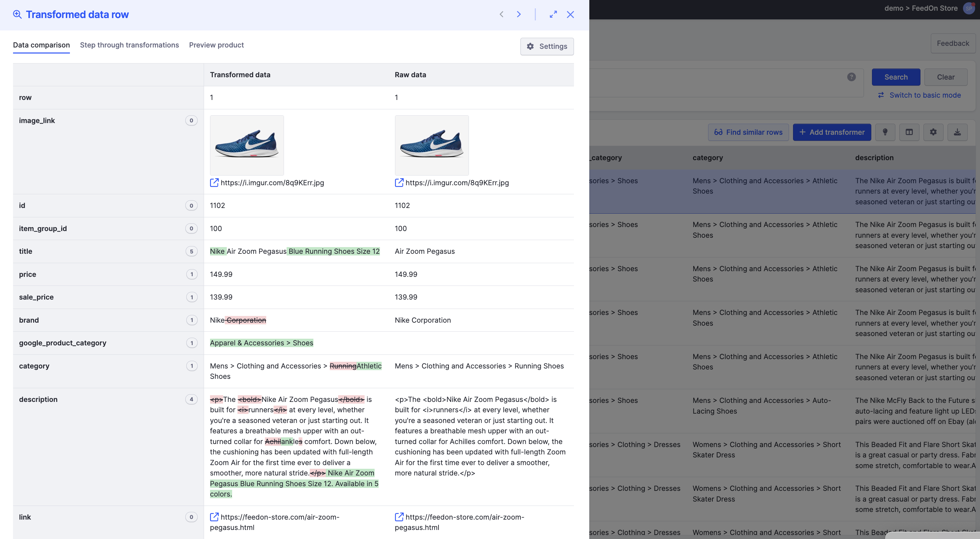This screenshot has width=980, height=539.
Task: Open the gear icon next to columns
Action: tap(933, 132)
